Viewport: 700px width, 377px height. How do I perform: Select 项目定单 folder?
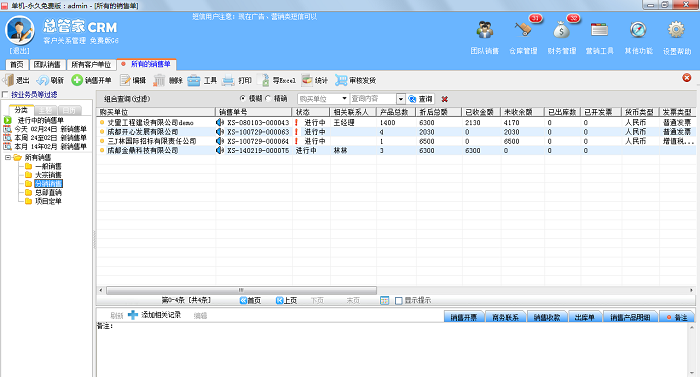click(43, 201)
